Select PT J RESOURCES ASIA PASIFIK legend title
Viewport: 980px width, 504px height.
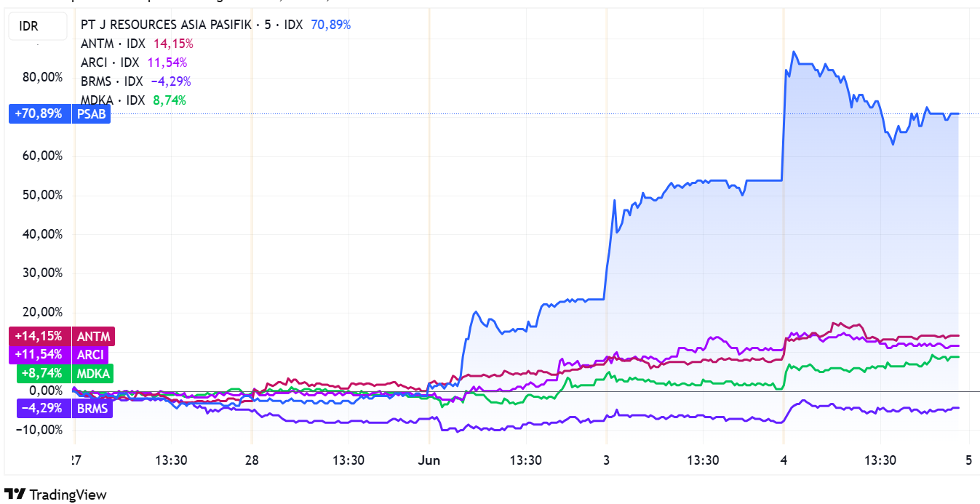pos(167,25)
